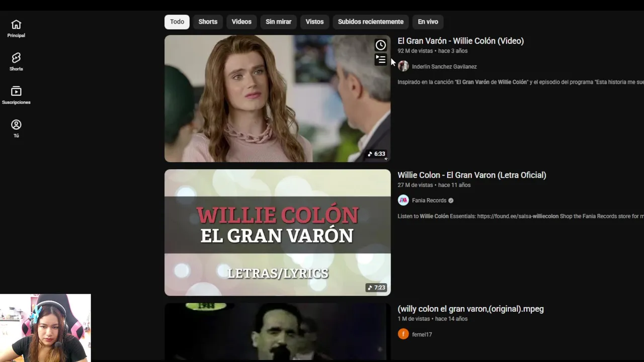Select the Sin mirar filter chip

pyautogui.click(x=279, y=22)
